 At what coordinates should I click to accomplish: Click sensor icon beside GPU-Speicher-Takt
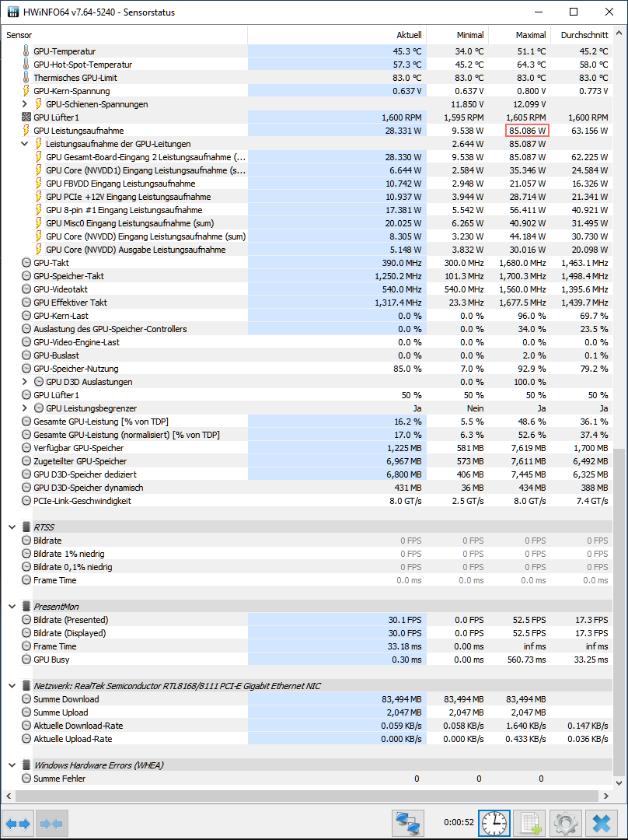[x=26, y=276]
